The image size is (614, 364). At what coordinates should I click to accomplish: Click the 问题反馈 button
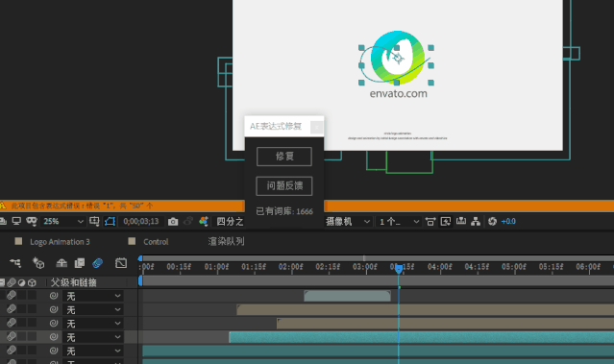[x=284, y=186]
